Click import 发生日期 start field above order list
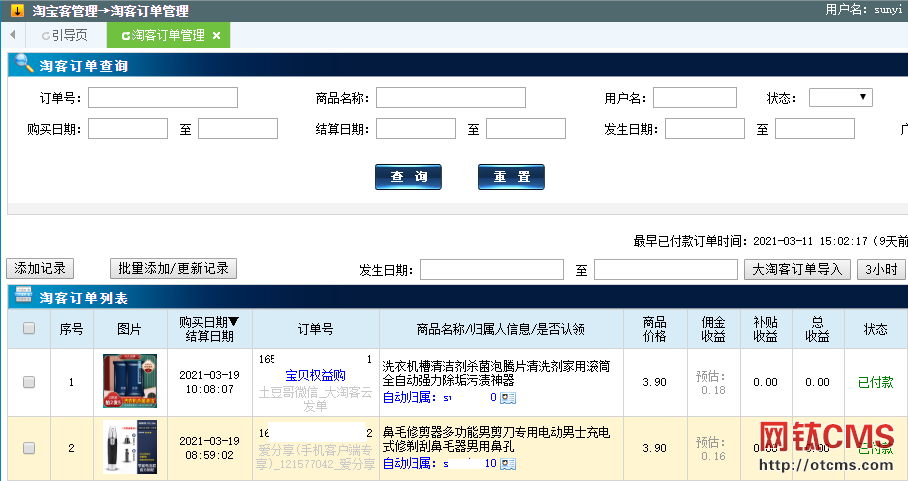Image resolution: width=908 pixels, height=481 pixels. click(492, 270)
